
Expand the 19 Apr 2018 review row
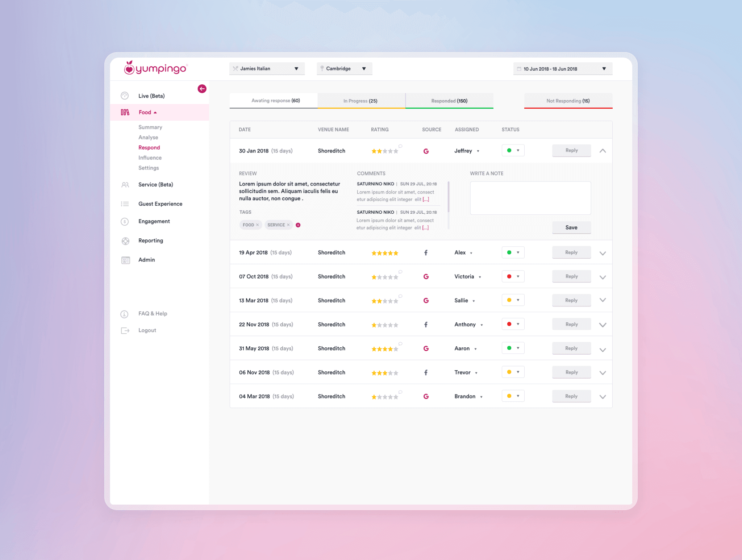pos(603,253)
